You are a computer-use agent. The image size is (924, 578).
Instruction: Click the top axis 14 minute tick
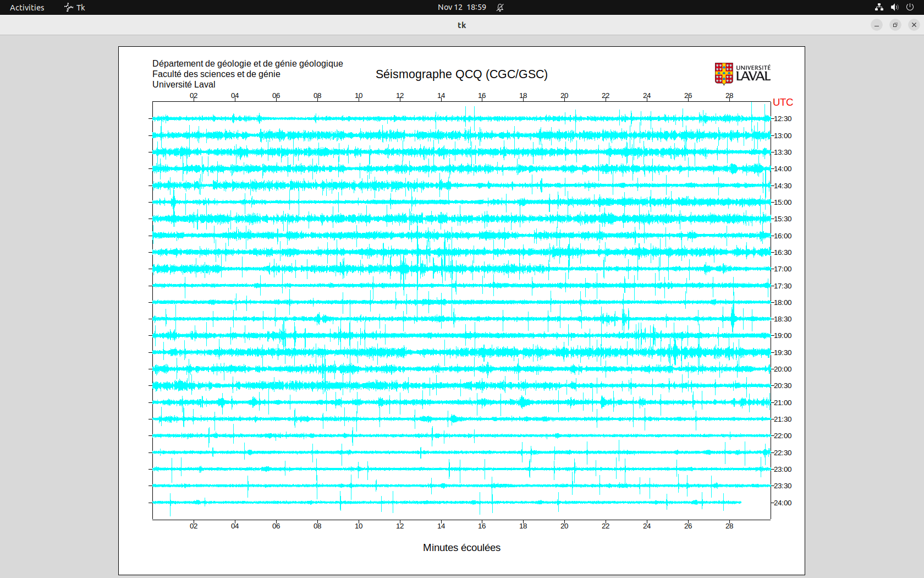tap(441, 96)
